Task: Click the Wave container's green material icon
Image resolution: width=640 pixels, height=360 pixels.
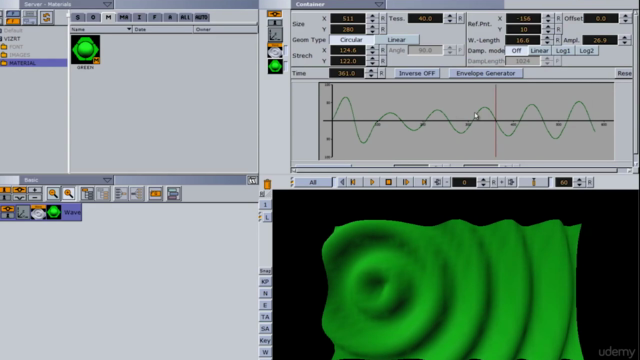Action: tap(54, 212)
